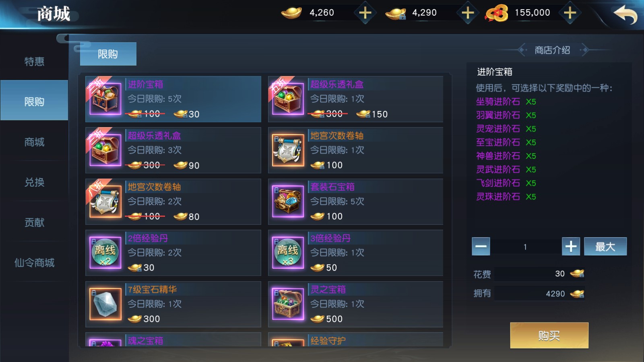Switch to the 兑换 sidebar tab
This screenshot has height=362, width=644.
coord(34,182)
